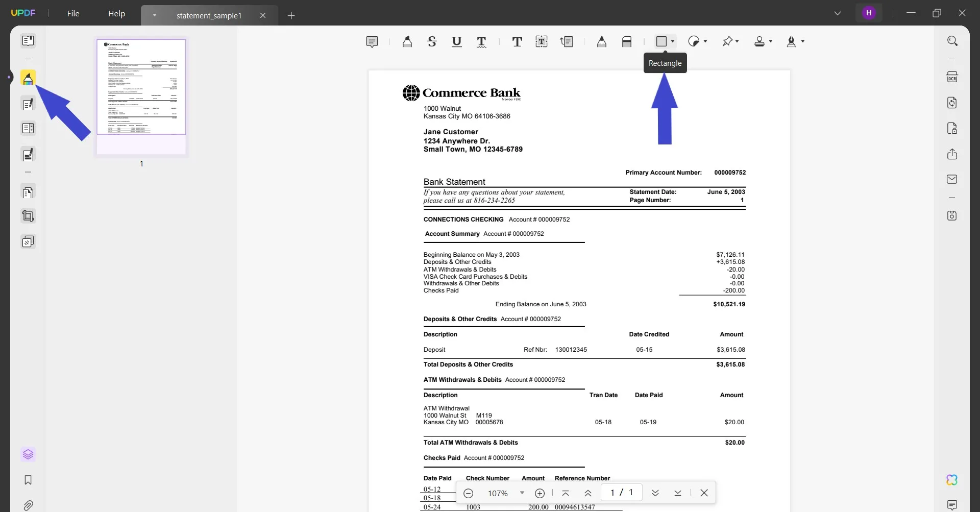The image size is (980, 512).
Task: Jump to the last page
Action: [x=678, y=493]
